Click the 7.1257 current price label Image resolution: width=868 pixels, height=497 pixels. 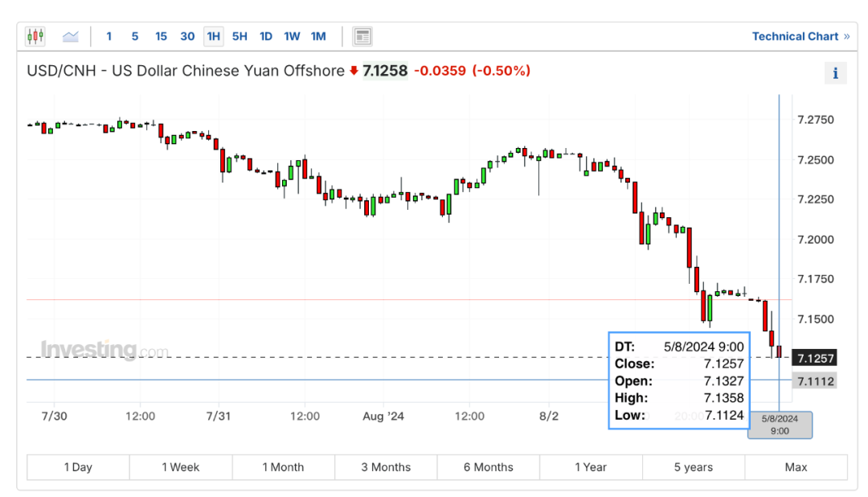[814, 357]
